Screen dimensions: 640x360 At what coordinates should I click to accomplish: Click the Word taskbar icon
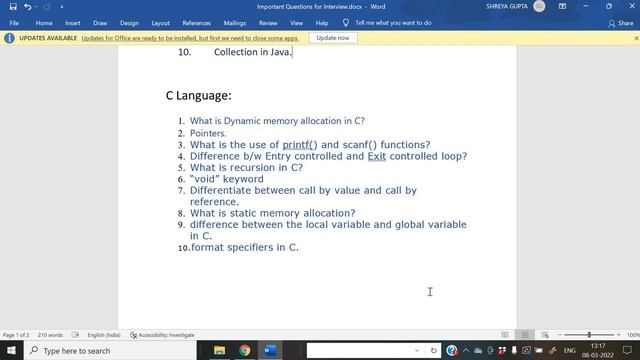tap(270, 350)
